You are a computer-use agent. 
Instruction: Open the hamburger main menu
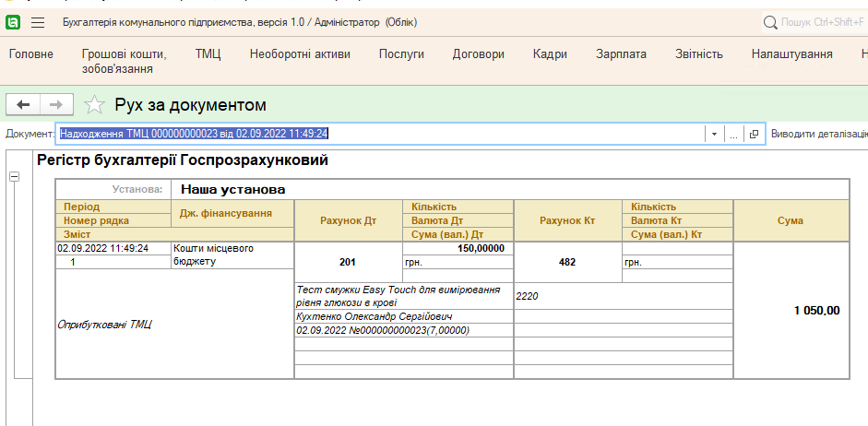38,21
